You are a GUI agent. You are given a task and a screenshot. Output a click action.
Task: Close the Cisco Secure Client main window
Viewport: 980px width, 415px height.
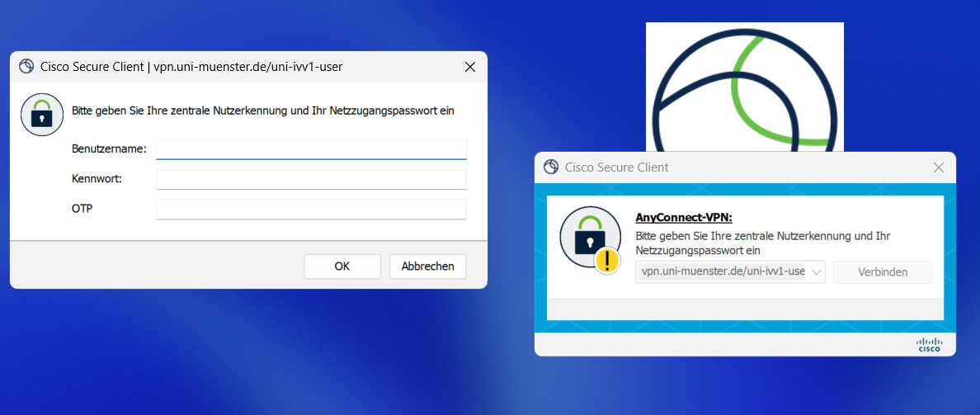click(x=938, y=167)
